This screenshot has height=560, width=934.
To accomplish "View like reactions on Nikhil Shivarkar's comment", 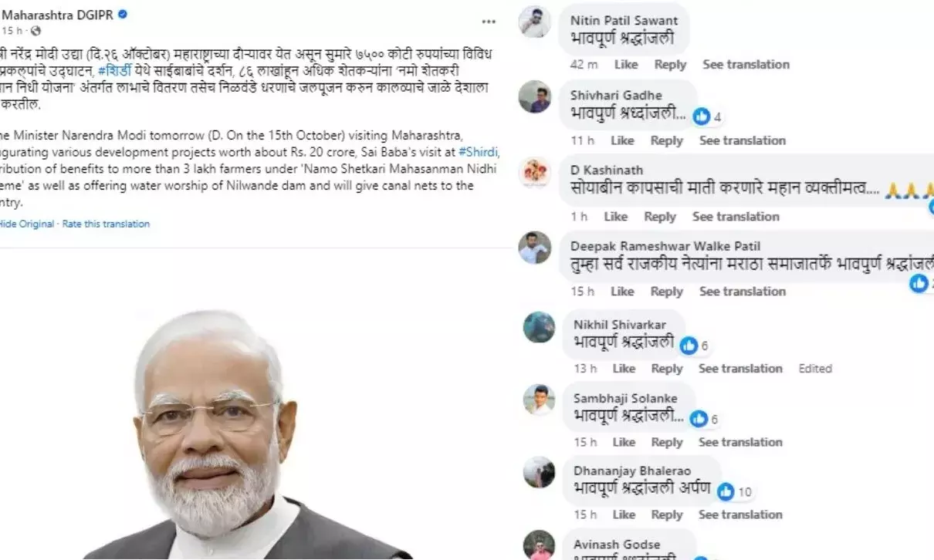I will [x=694, y=346].
